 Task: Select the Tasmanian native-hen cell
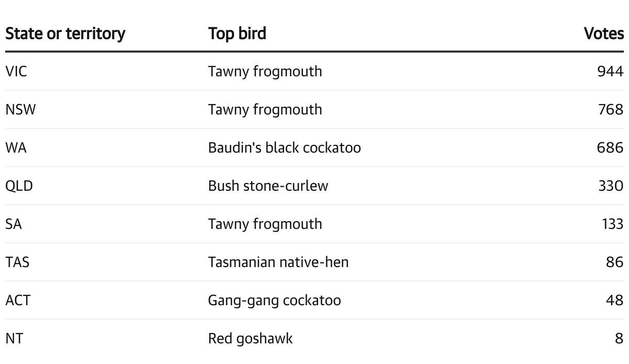point(278,262)
